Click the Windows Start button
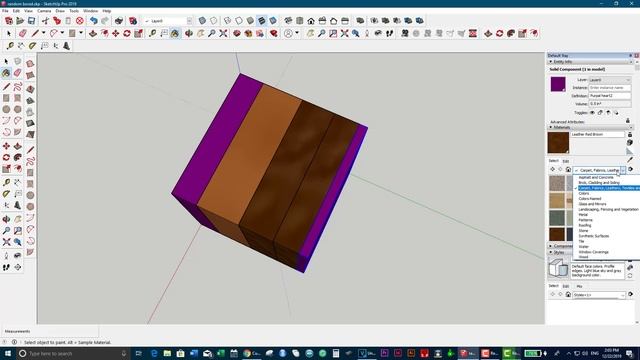This screenshot has height=360, width=640. click(x=8, y=353)
